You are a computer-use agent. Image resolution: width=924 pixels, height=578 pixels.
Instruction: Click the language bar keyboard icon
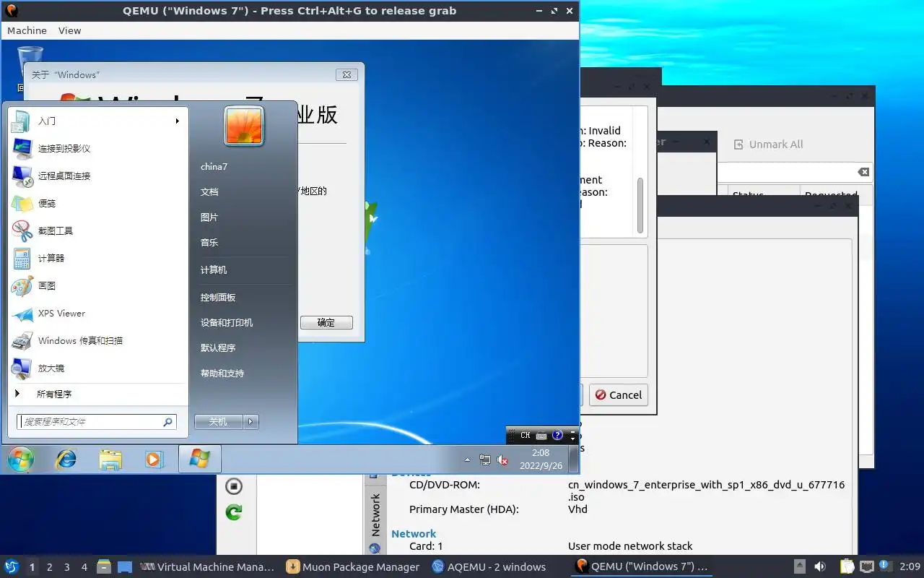click(x=541, y=436)
